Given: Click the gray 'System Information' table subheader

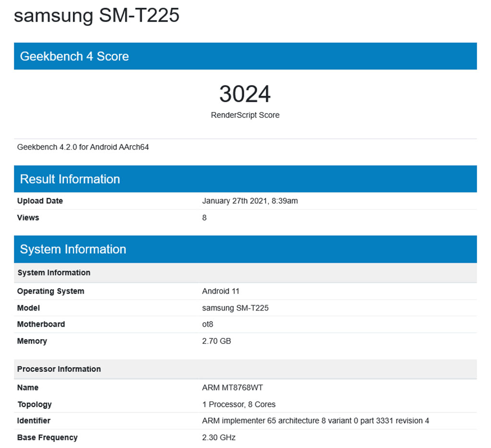Looking at the screenshot, I should pos(245,273).
